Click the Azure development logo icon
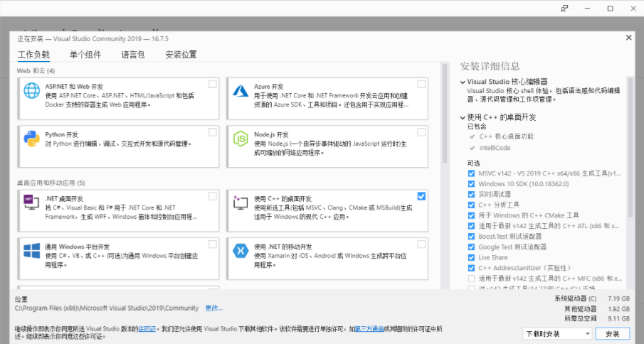 point(241,90)
